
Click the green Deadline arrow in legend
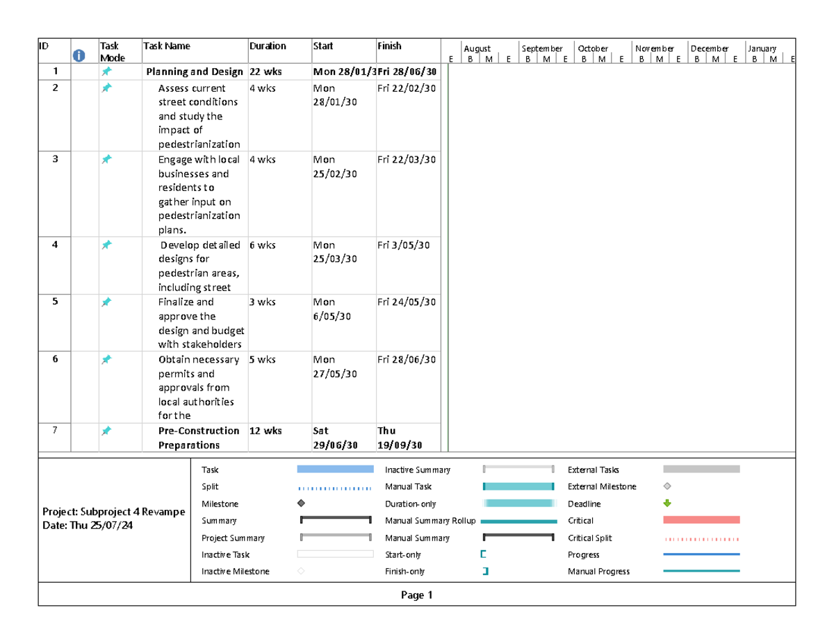668,504
